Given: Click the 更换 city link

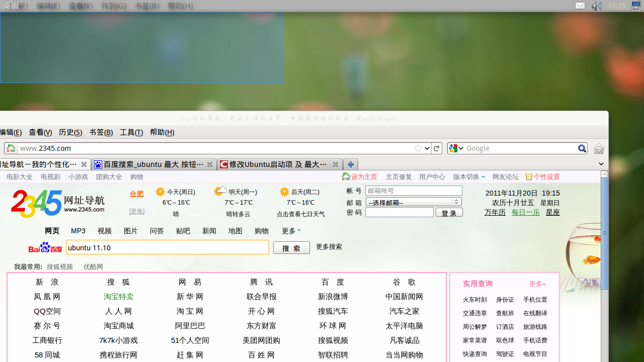Looking at the screenshot, I should coord(137,211).
